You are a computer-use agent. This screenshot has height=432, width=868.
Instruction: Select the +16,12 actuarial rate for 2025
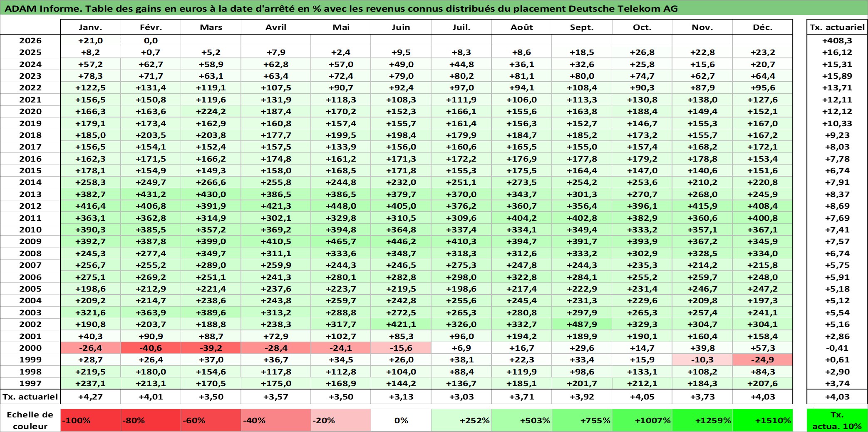pos(837,52)
